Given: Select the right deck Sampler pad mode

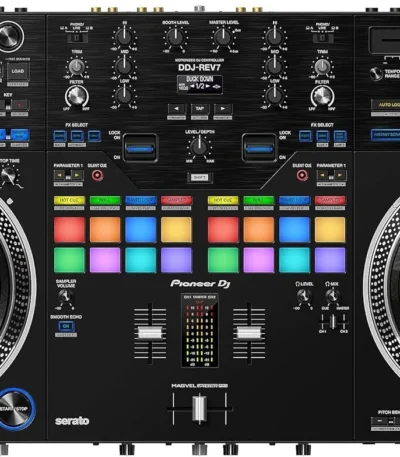Looking at the screenshot, I should (x=330, y=200).
